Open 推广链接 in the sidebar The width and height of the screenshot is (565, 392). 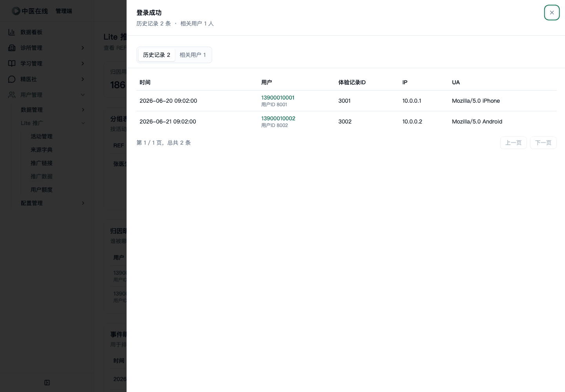(42, 163)
